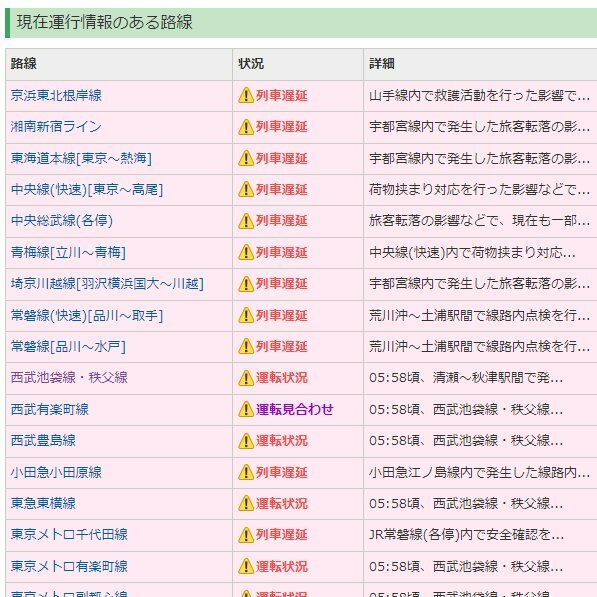Open the 常磐線(快速)[品川～取手] link

(87, 315)
